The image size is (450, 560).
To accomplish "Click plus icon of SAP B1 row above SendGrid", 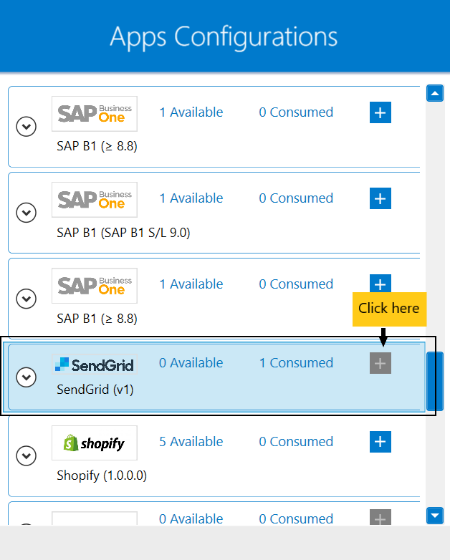I will pyautogui.click(x=380, y=283).
